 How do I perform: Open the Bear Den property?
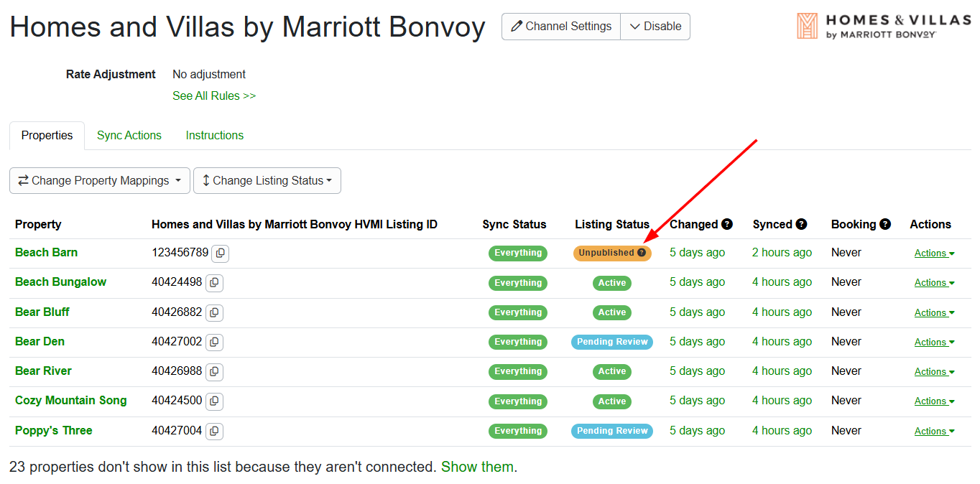(x=40, y=342)
